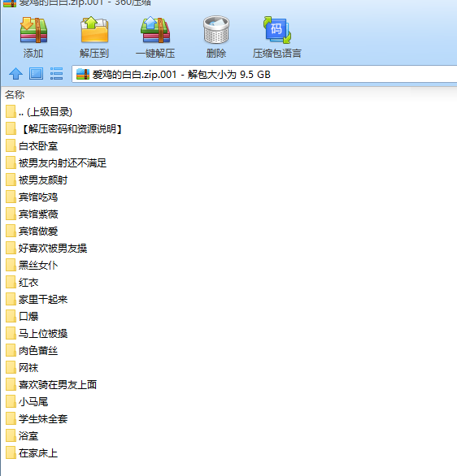The image size is (457, 476).
Task: Select the 网袜 folder
Action: point(22,368)
